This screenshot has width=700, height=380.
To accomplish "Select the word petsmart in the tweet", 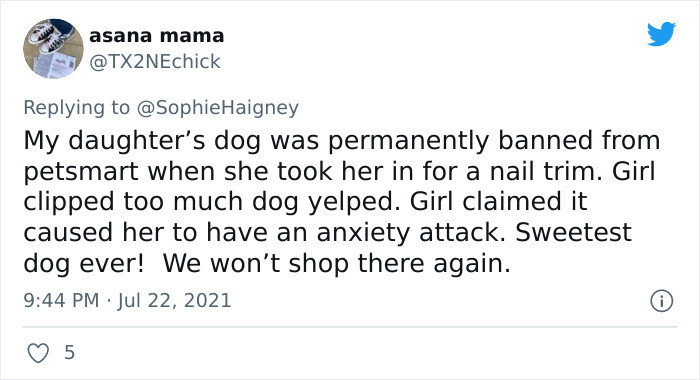I will (81, 172).
